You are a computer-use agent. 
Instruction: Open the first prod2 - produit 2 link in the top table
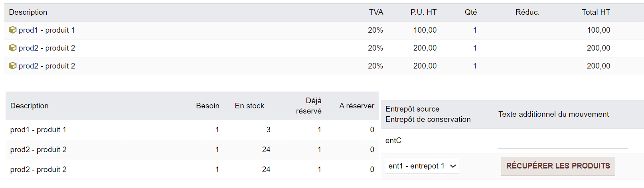click(x=47, y=48)
